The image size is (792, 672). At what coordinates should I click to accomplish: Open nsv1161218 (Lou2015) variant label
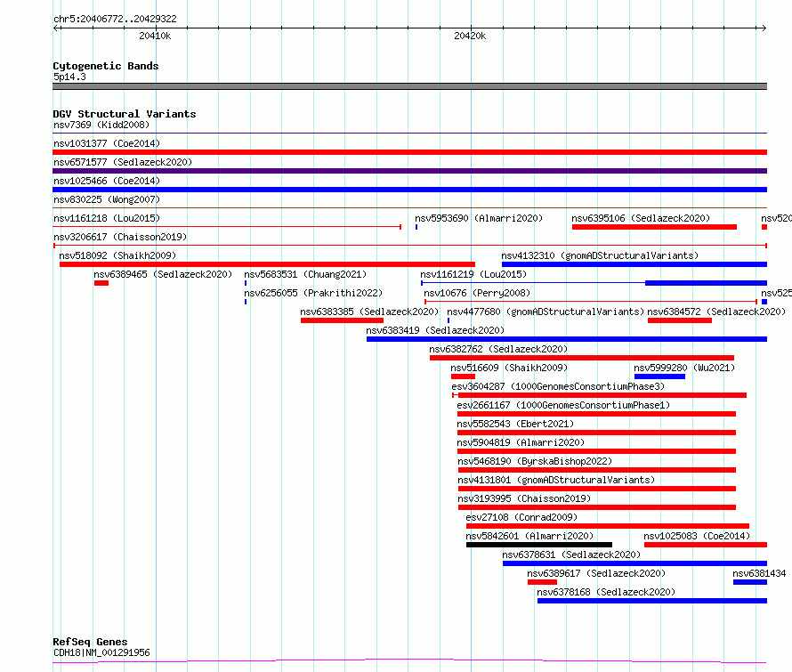point(107,218)
